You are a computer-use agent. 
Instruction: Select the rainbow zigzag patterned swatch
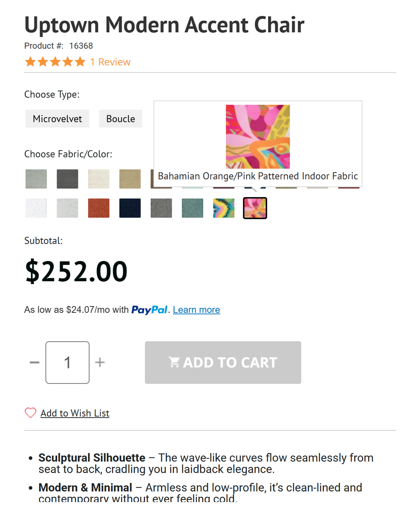tap(224, 208)
